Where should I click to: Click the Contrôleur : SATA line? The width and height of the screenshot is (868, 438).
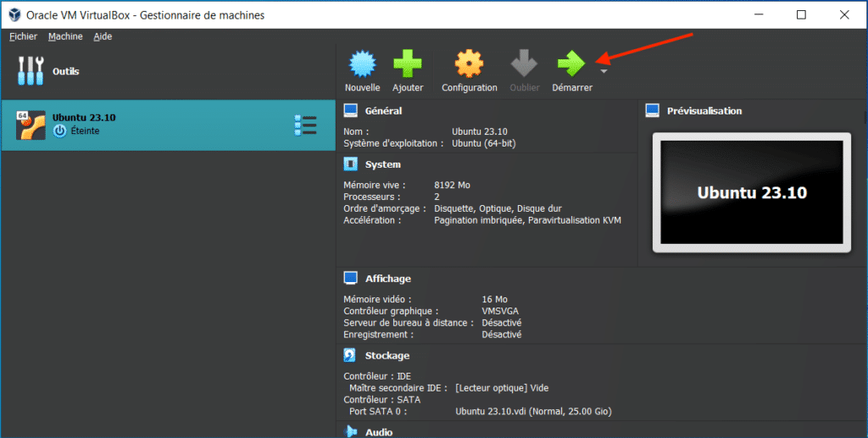tap(381, 400)
